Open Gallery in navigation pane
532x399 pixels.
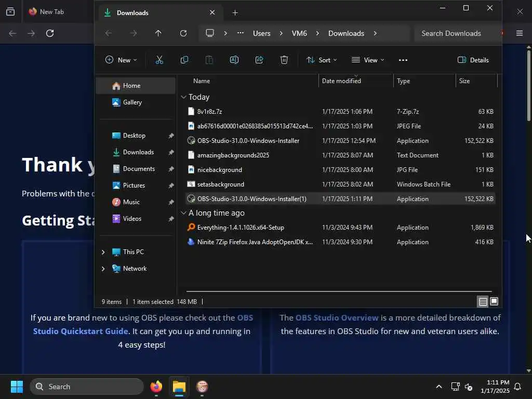(136, 102)
